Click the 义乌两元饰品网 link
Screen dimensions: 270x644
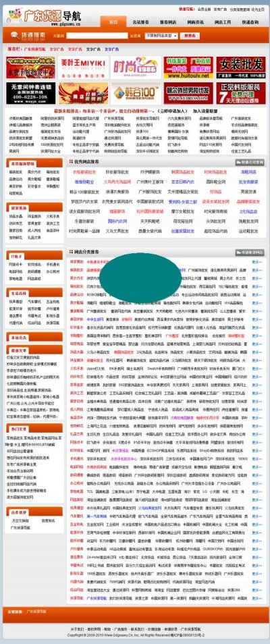click(117, 182)
